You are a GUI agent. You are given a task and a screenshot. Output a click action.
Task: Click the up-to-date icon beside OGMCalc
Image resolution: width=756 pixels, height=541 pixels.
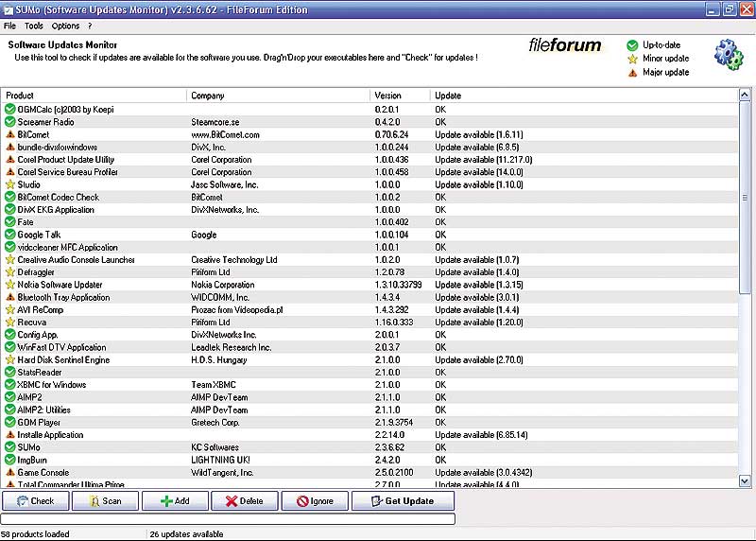pyautogui.click(x=10, y=109)
